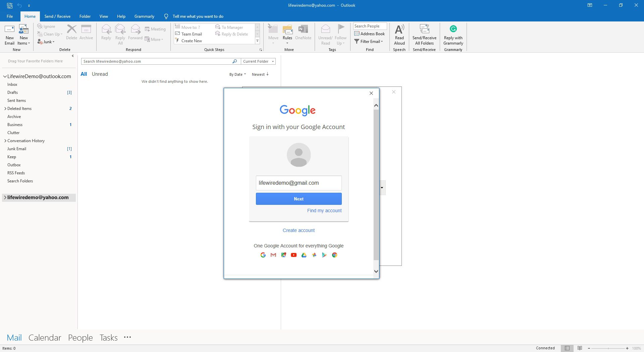Viewport: 644px width, 352px height.
Task: Click the Find my account link
Action: pyautogui.click(x=324, y=211)
